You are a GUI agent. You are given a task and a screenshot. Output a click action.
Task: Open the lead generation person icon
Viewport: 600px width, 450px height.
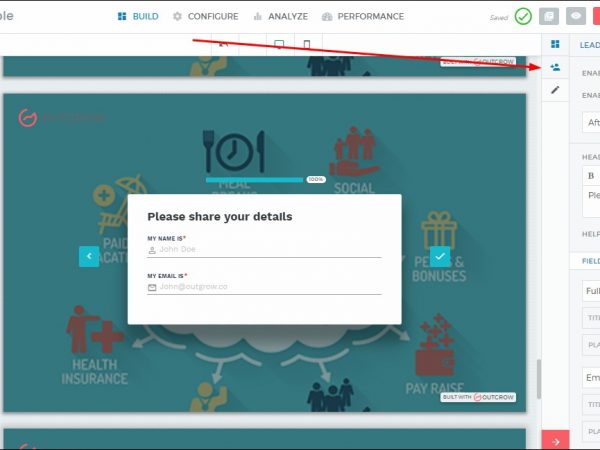pyautogui.click(x=555, y=67)
